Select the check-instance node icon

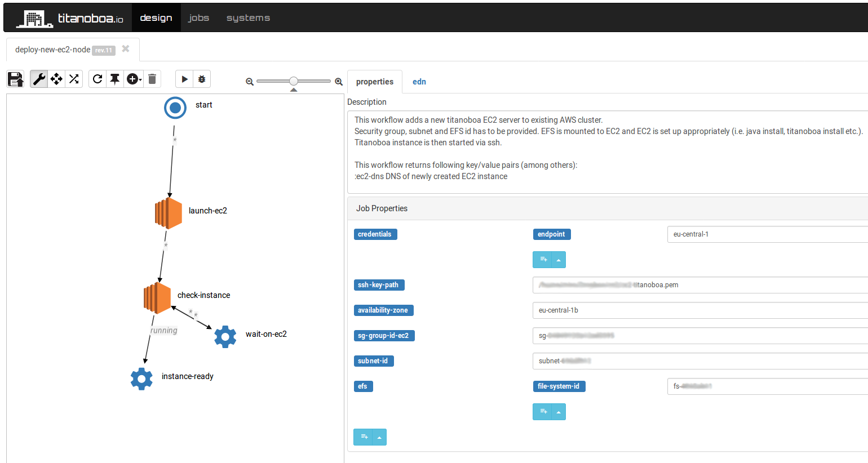157,298
